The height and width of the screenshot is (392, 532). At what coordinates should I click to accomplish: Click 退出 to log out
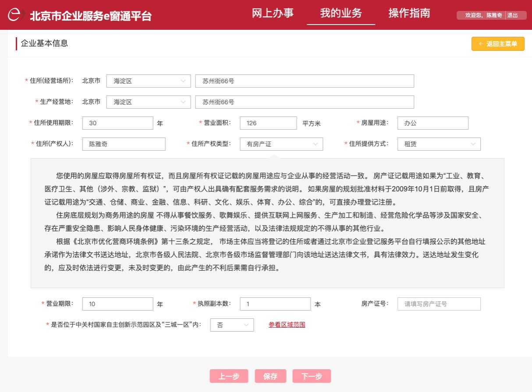pyautogui.click(x=512, y=15)
